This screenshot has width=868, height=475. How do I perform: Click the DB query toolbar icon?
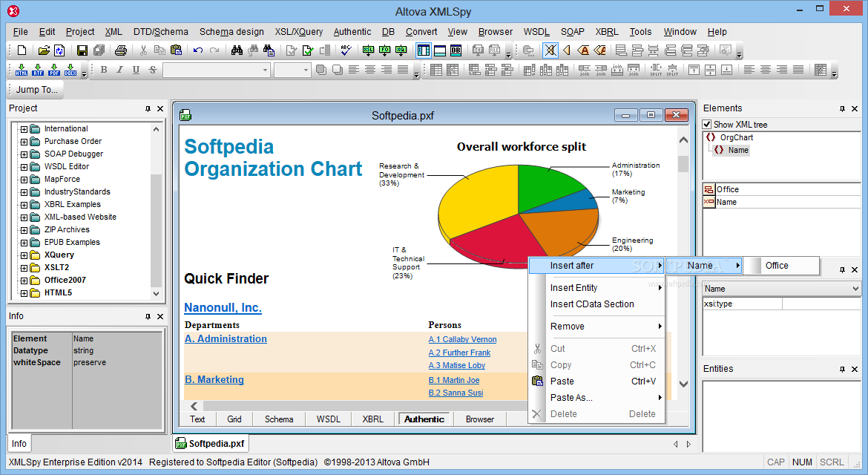click(456, 51)
